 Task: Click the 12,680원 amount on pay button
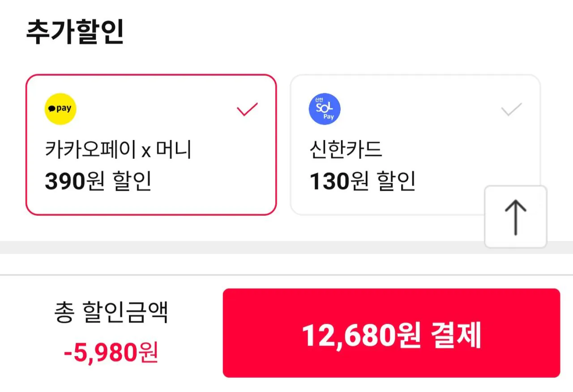coord(361,335)
